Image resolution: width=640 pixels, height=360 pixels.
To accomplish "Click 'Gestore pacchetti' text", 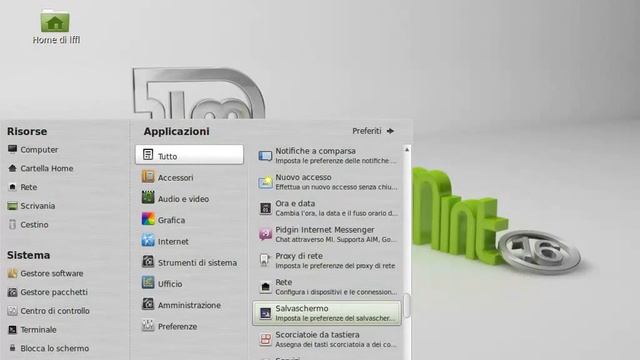I will click(x=54, y=292).
